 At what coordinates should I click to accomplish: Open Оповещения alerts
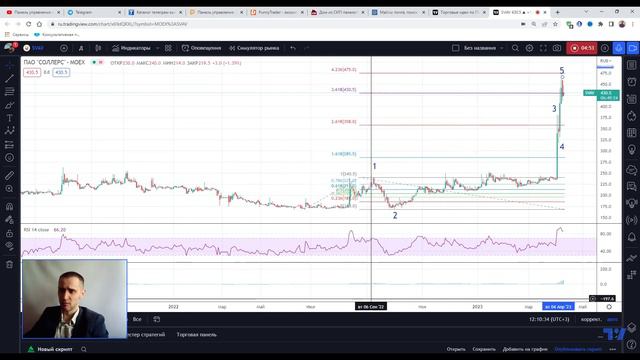point(201,48)
